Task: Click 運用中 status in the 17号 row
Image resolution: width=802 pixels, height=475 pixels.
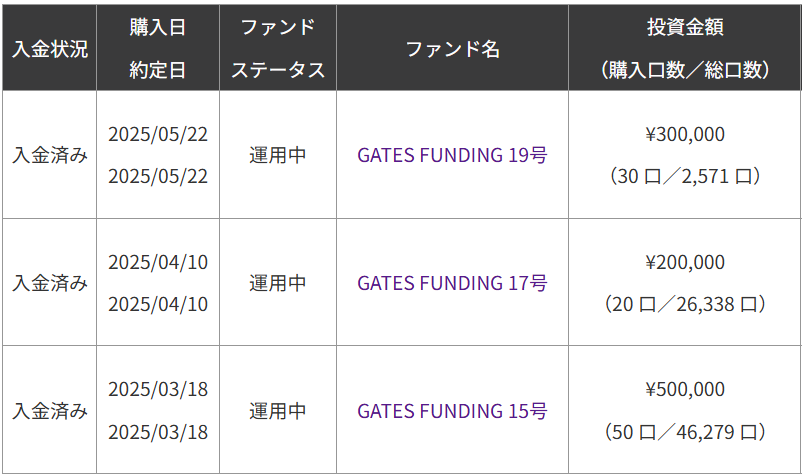Action: [278, 283]
